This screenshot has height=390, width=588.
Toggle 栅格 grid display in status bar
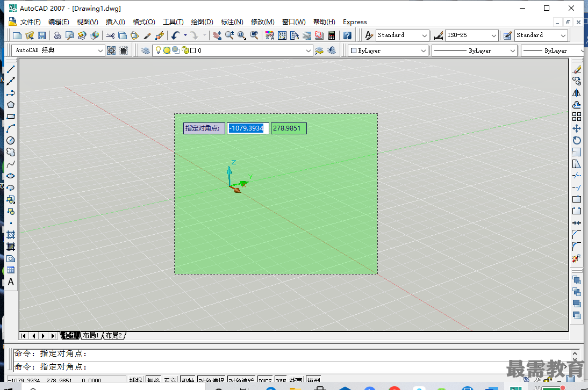click(154, 379)
